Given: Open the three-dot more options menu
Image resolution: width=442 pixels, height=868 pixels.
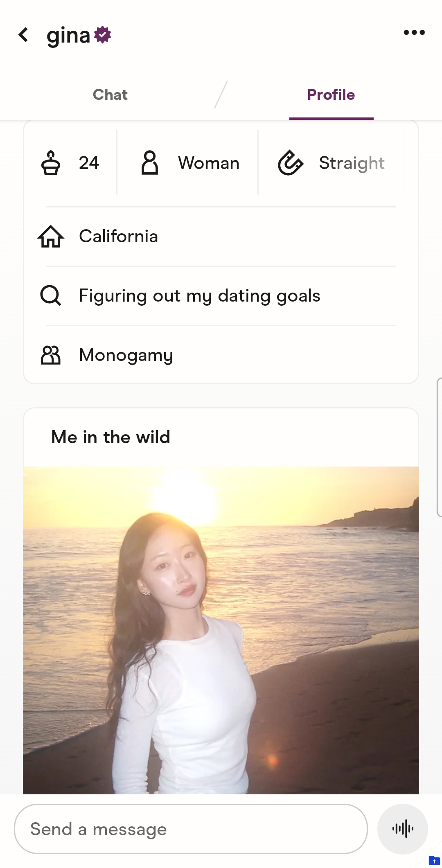Looking at the screenshot, I should (x=414, y=33).
